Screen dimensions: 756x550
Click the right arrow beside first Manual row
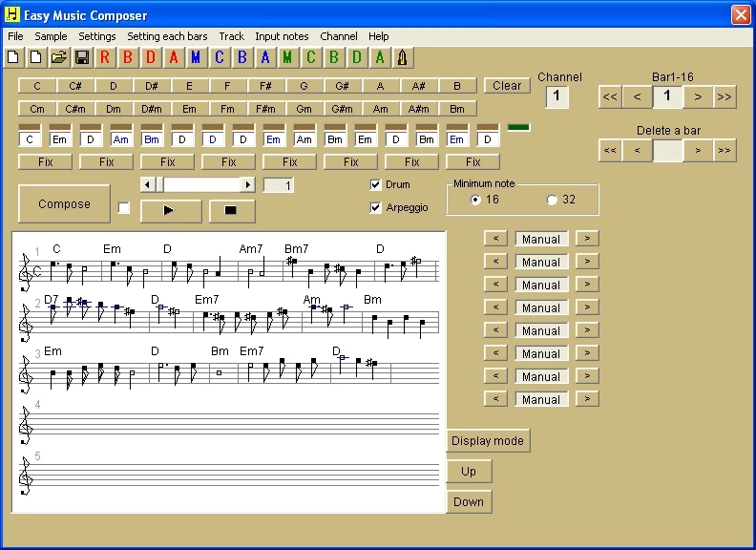(x=587, y=239)
